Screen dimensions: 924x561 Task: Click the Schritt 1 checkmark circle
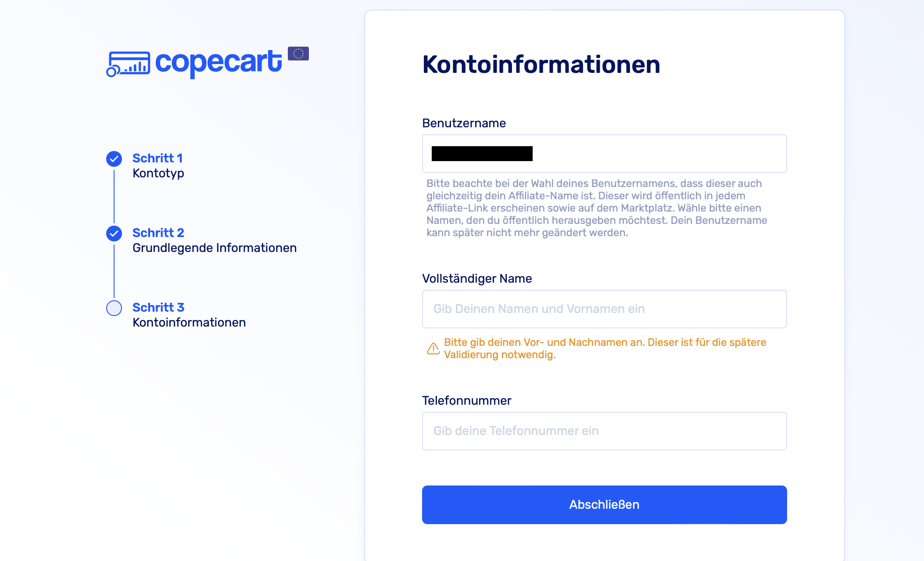click(x=114, y=159)
